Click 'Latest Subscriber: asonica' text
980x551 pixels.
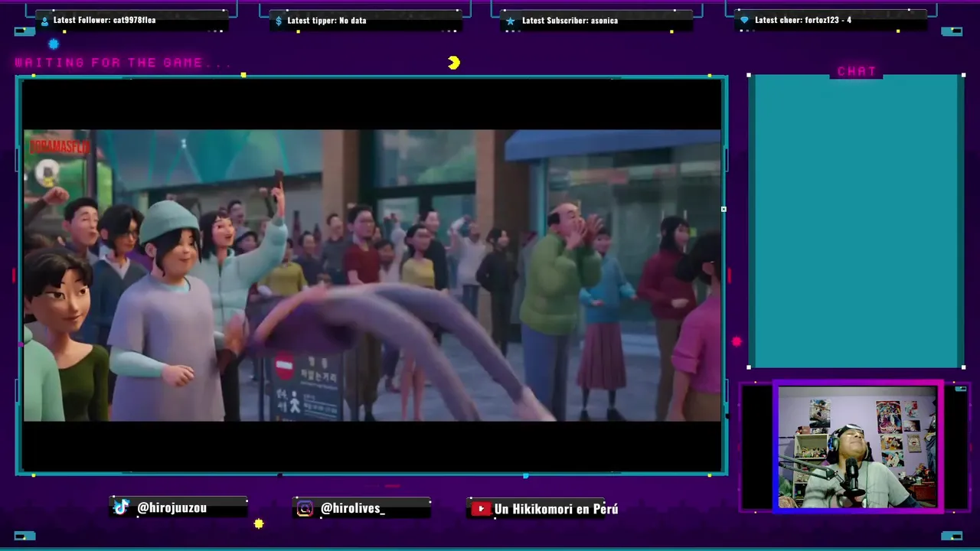[570, 21]
